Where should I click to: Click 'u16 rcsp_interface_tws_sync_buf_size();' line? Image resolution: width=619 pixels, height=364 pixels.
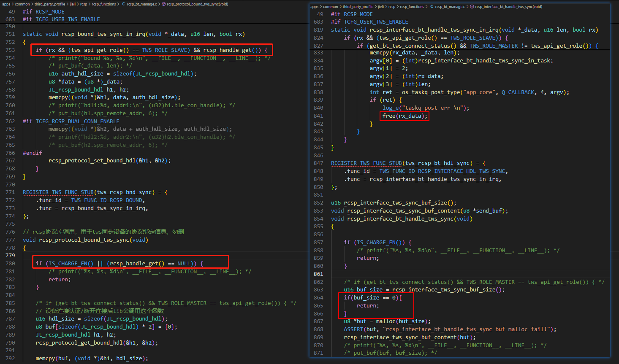coord(394,202)
